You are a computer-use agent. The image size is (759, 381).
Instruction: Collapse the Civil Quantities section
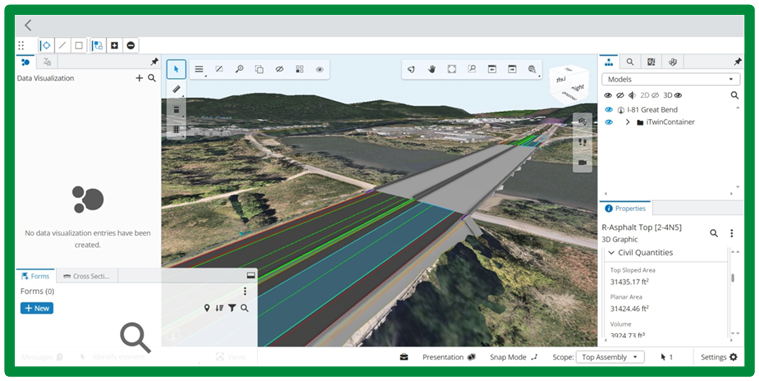pyautogui.click(x=611, y=253)
